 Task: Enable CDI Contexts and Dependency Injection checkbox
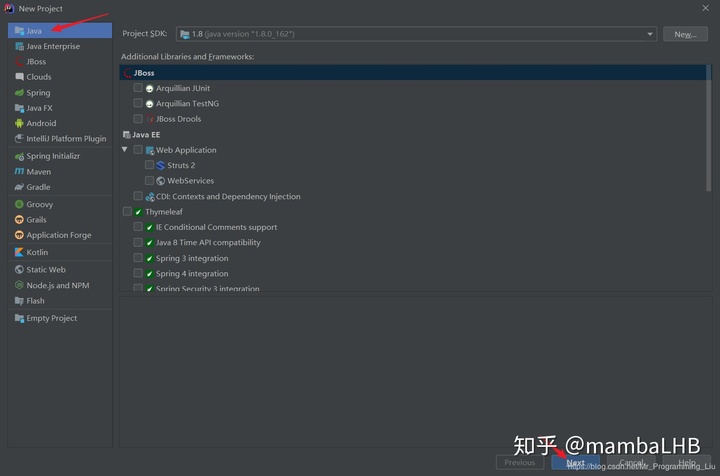click(138, 196)
